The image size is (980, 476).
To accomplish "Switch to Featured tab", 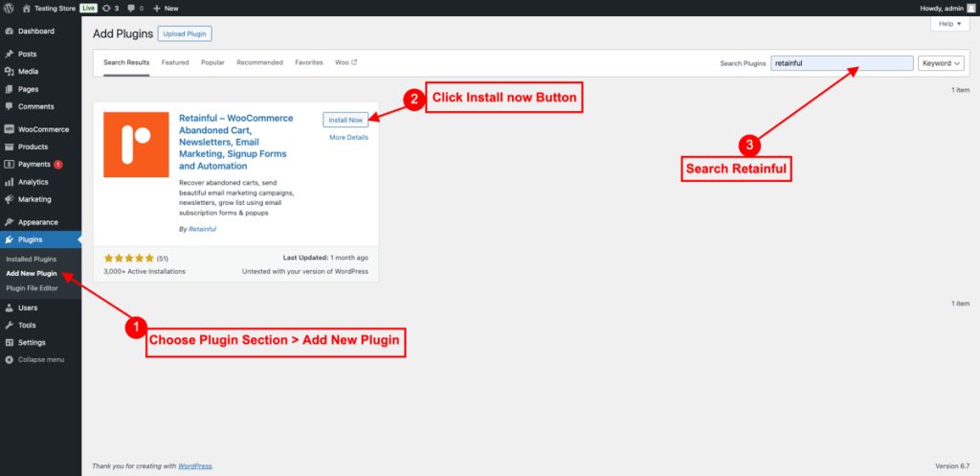I will coord(175,62).
